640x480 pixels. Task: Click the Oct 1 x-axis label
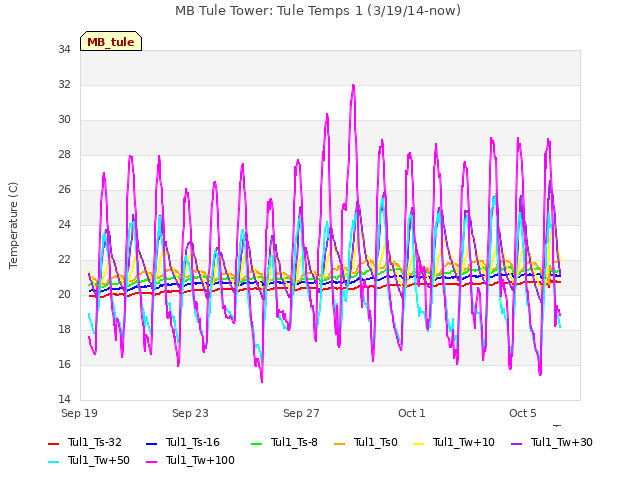tap(412, 413)
